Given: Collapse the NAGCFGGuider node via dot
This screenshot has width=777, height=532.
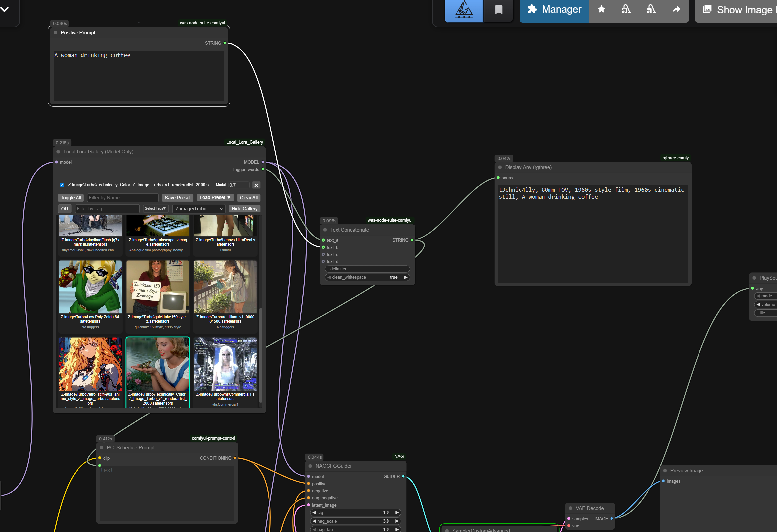Looking at the screenshot, I should 310,466.
